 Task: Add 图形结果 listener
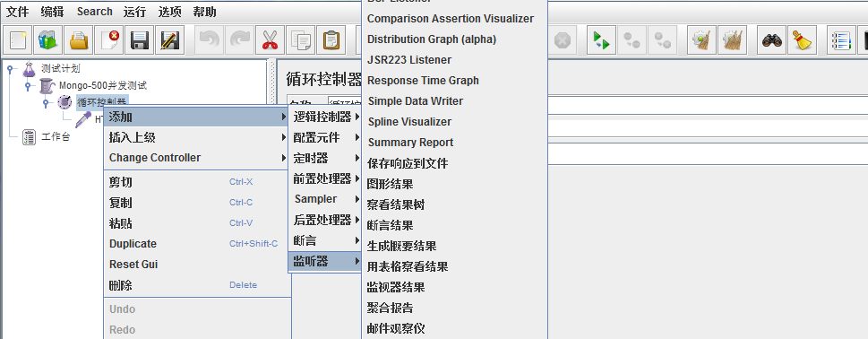[x=454, y=184]
